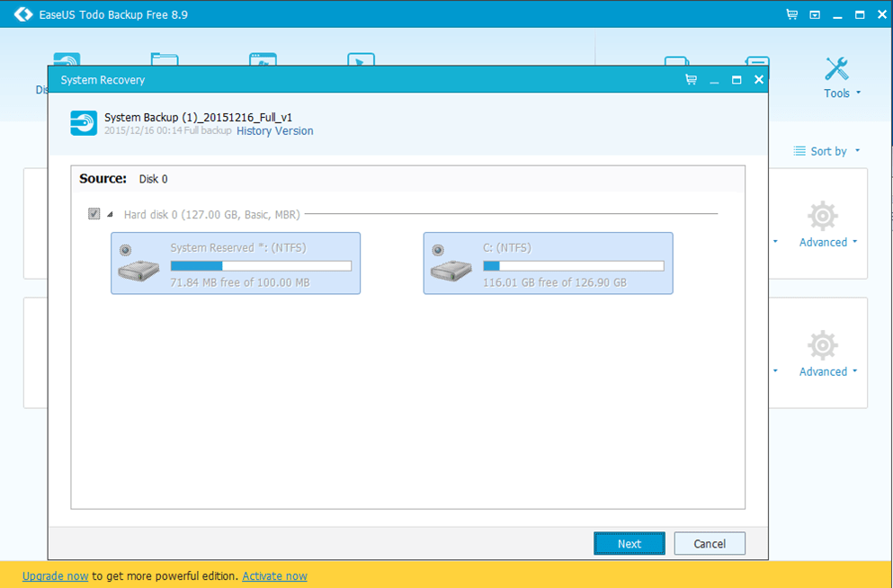This screenshot has width=893, height=588.
Task: Click the Source: Disk 0 label
Action: (123, 179)
